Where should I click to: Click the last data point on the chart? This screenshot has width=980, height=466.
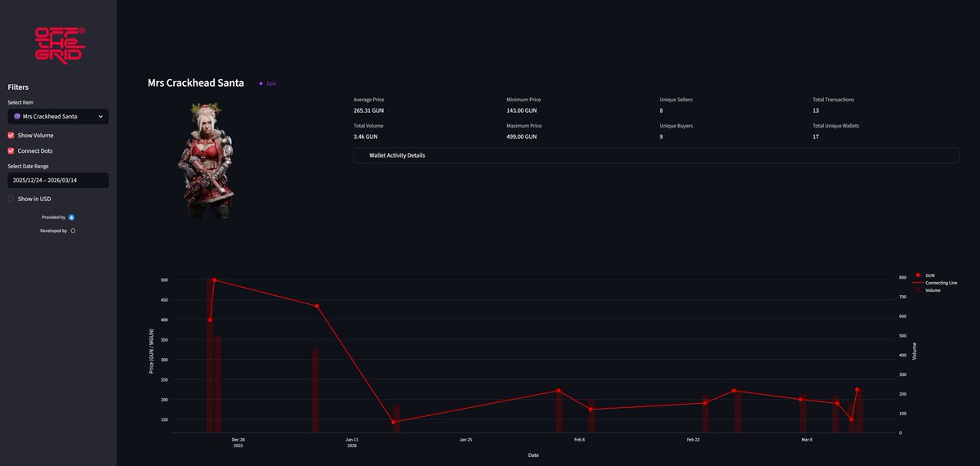coord(857,390)
